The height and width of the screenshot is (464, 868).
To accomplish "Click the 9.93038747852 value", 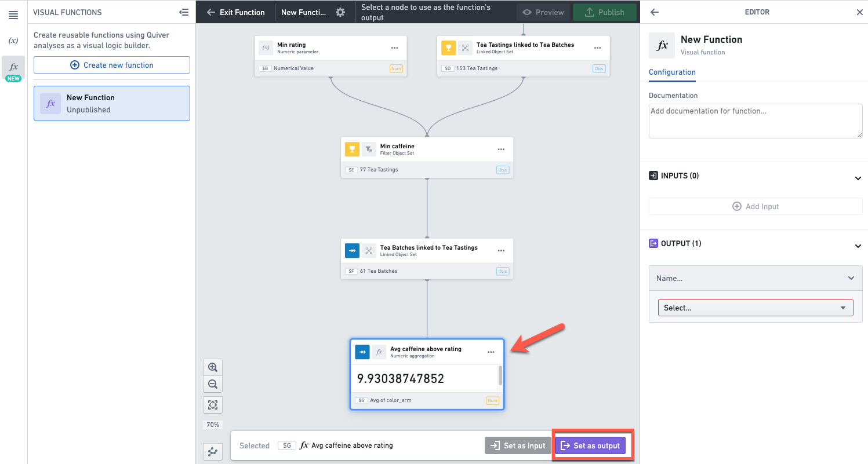I will pos(401,379).
